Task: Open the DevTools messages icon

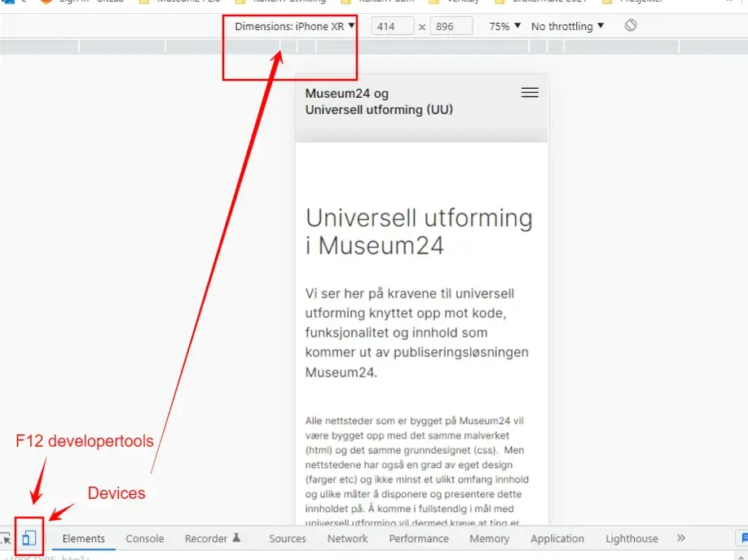Action: (x=742, y=538)
